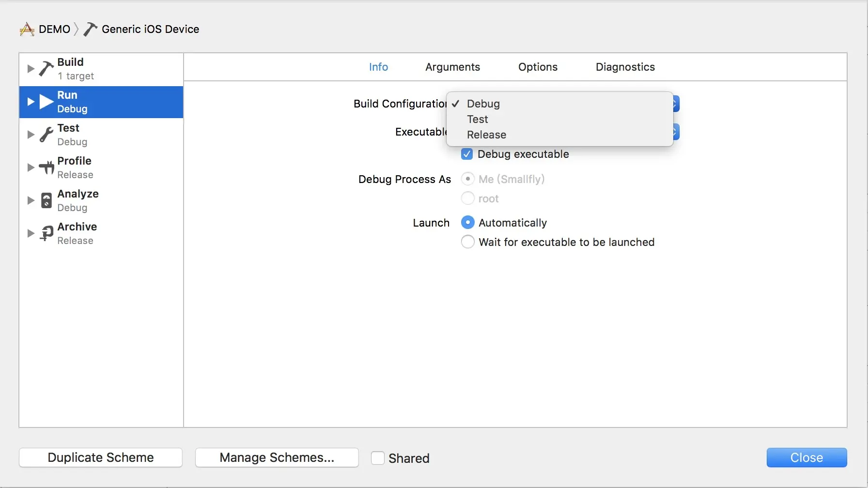Click the Generic iOS Device hammer icon

pos(90,30)
